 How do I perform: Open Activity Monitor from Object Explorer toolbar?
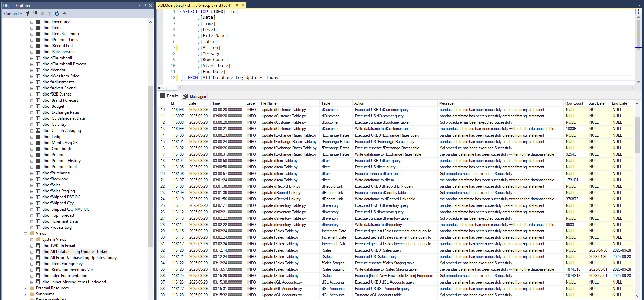[x=64, y=13]
